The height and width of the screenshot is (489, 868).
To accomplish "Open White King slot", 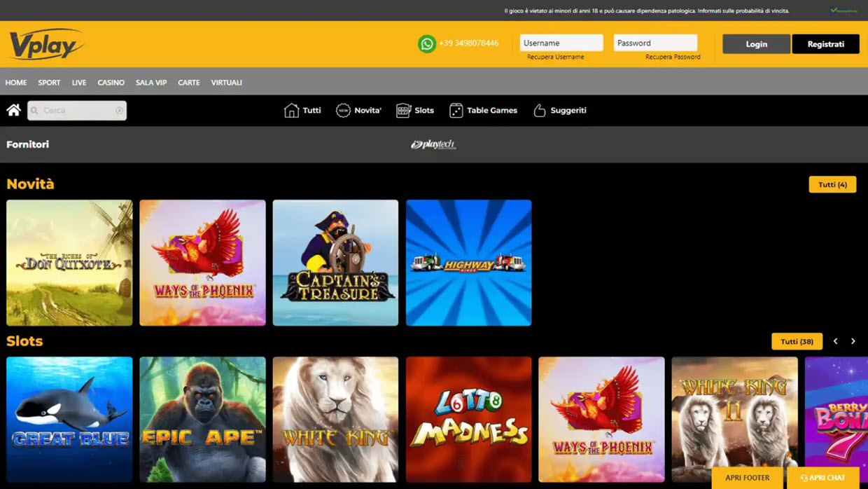I will pyautogui.click(x=335, y=420).
